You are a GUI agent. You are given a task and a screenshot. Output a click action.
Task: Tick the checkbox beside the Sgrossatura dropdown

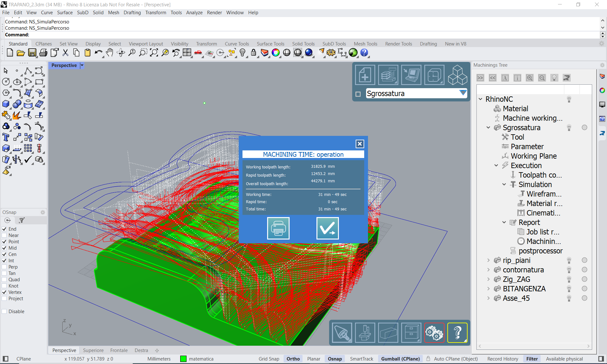pos(358,94)
